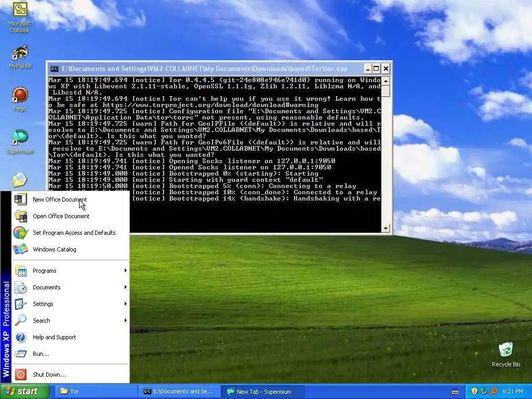Open the Microsoft Outlook desktop icon

tap(20, 17)
